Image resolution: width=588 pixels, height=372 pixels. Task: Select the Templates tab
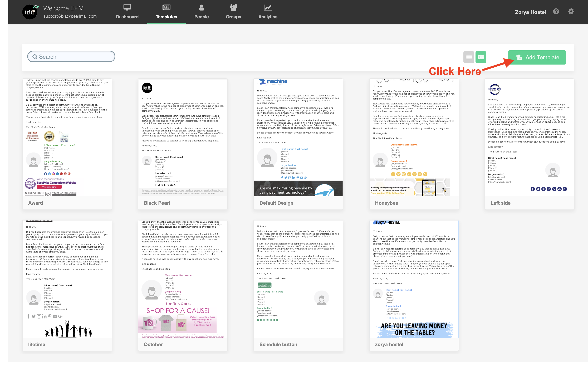coord(166,12)
